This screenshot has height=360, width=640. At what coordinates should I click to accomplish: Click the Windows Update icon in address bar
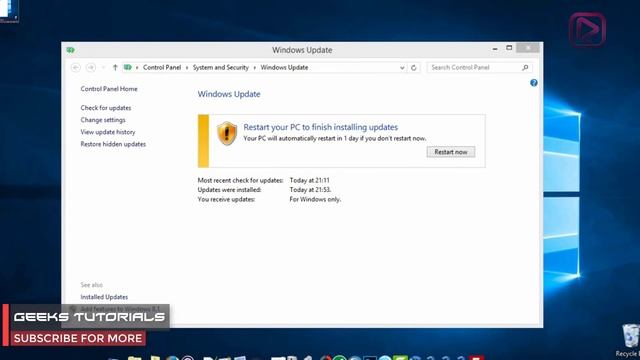(128, 67)
